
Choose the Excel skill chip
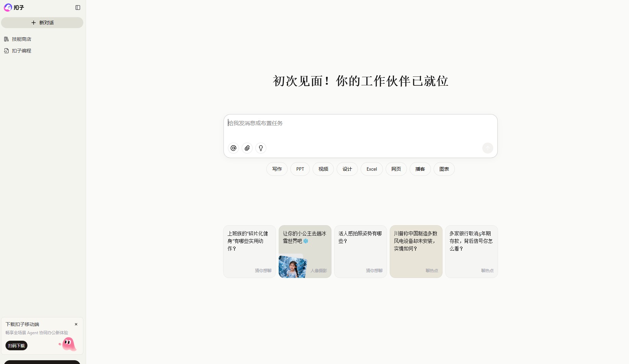click(372, 169)
